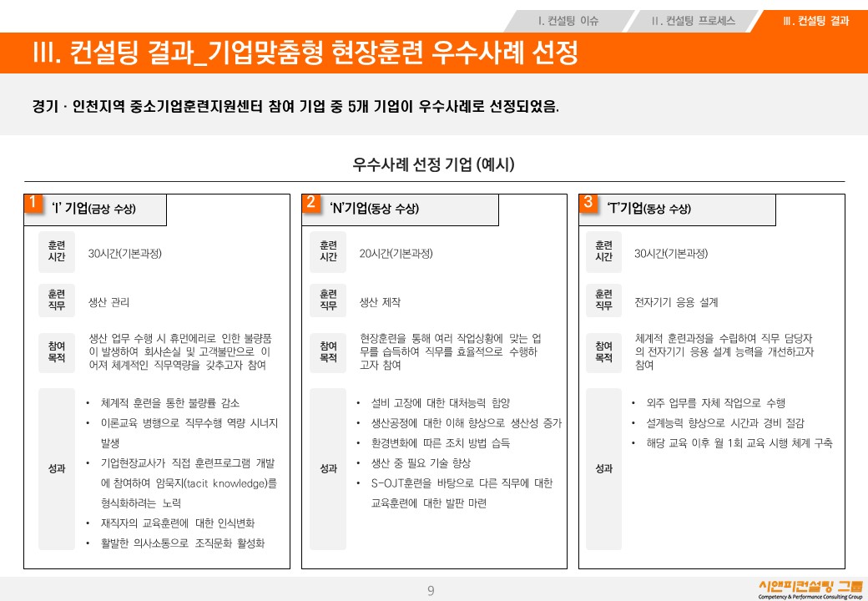868x601 pixels.
Task: Click '훈련 직무' label in 'I' 기업 card
Action: (57, 300)
